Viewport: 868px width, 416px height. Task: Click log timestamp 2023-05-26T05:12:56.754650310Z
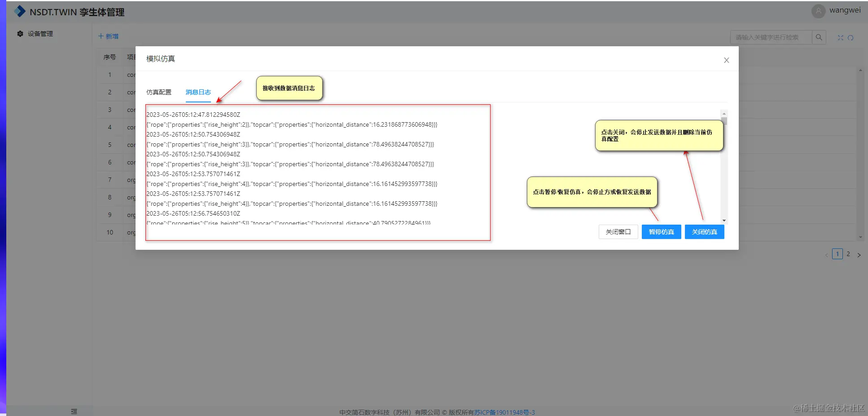tap(193, 213)
